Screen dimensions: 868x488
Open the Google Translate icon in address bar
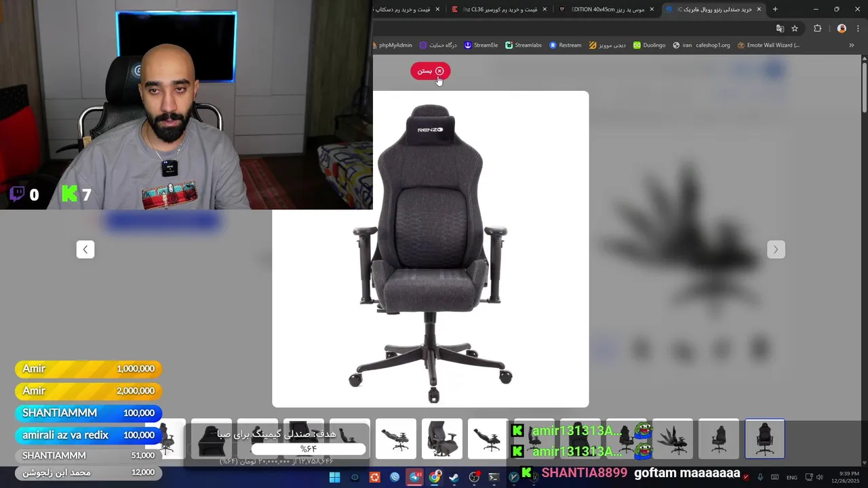[780, 28]
